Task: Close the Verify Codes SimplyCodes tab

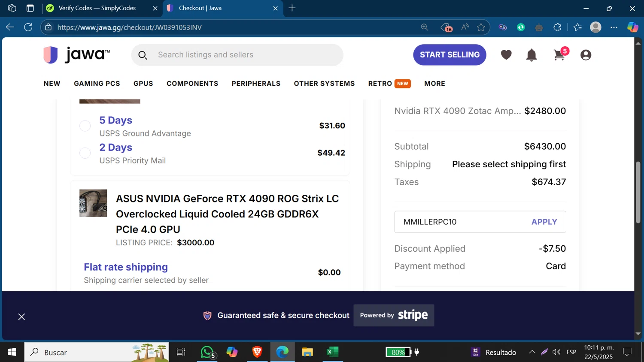Action: pyautogui.click(x=155, y=8)
